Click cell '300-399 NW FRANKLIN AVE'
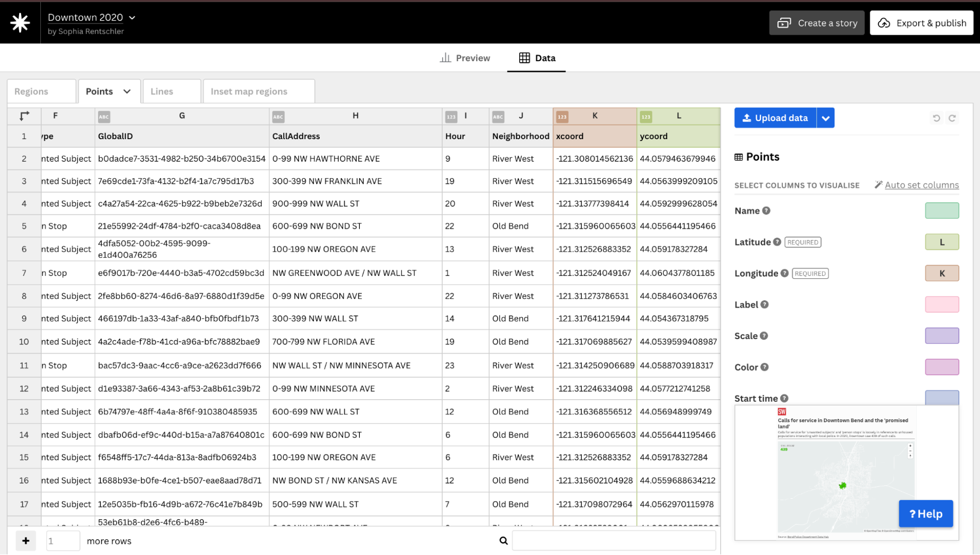Screen dimensions: 980x555 click(355, 181)
